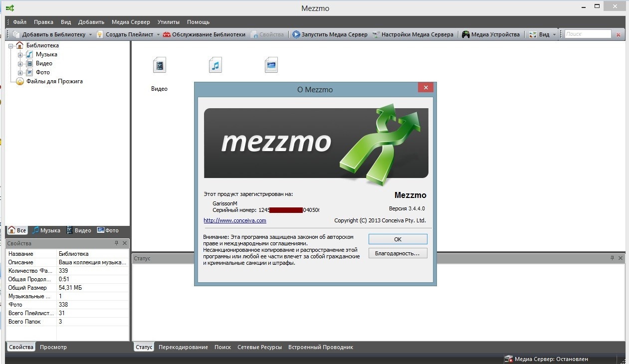
Task: Open dropdown arrow next to Вид toolbar button
Action: [554, 35]
